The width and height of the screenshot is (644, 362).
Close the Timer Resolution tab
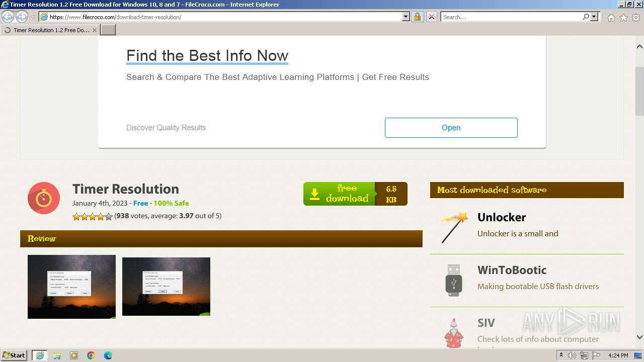[x=95, y=30]
